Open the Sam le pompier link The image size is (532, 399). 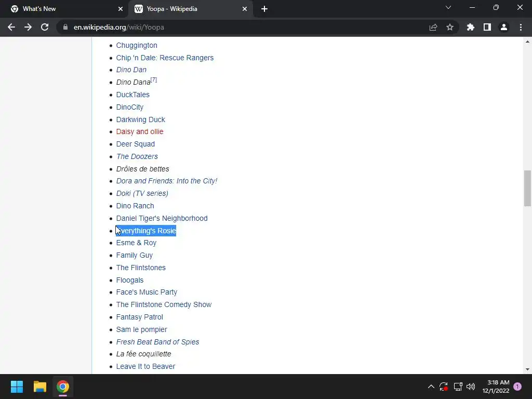click(x=141, y=329)
